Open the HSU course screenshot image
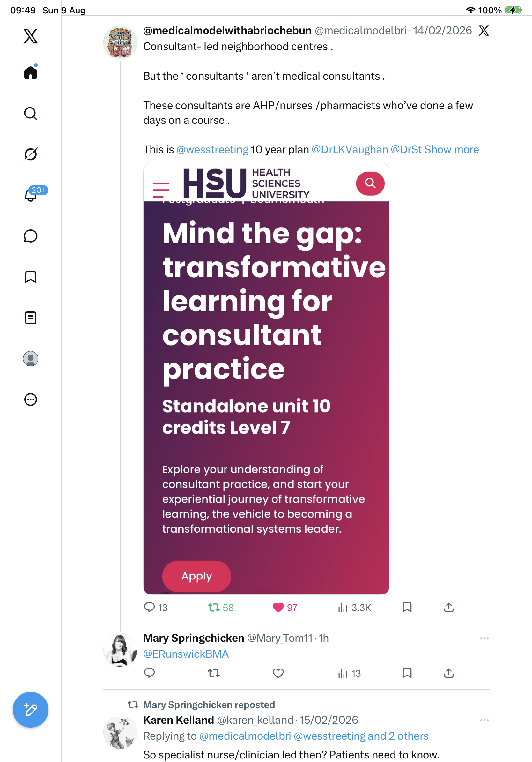This screenshot has width=532, height=762. 266,379
